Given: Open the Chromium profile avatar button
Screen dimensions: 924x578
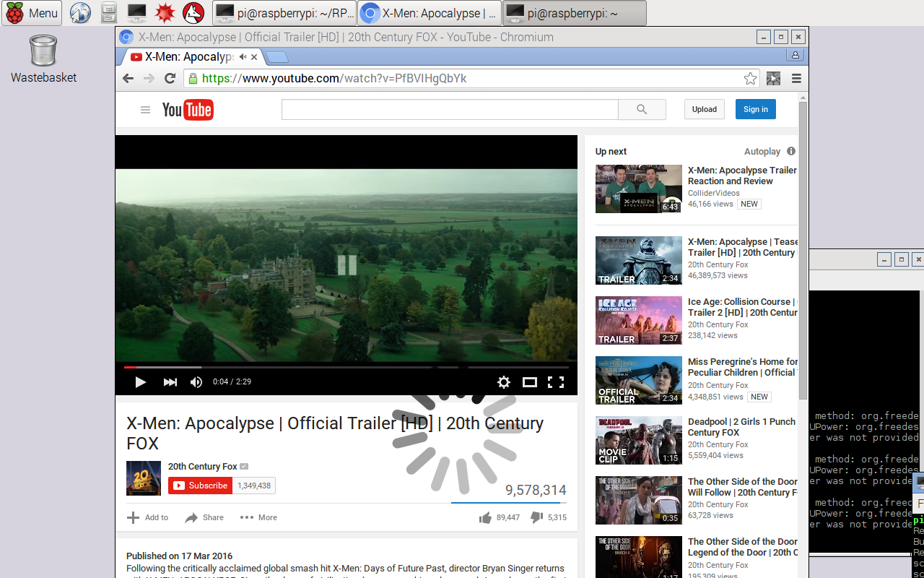Looking at the screenshot, I should (x=796, y=55).
